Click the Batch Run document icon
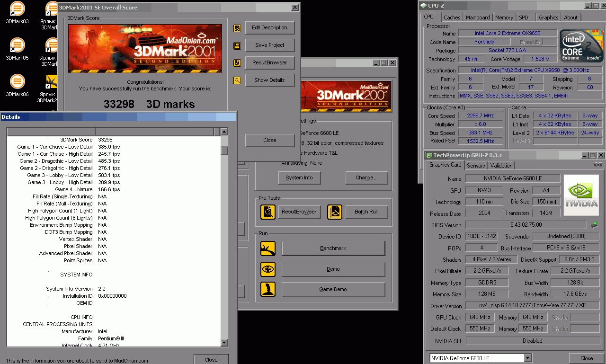 (x=335, y=212)
